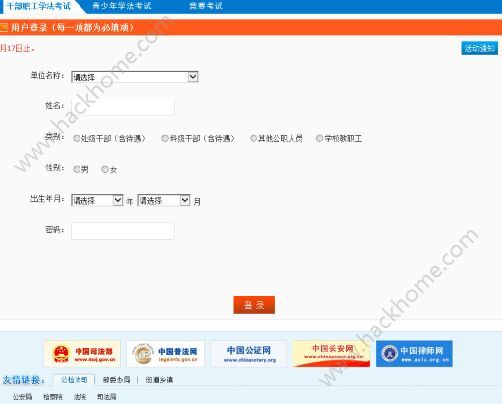Expand the 单位名称 dropdown list
This screenshot has height=404, width=502.
pyautogui.click(x=135, y=77)
